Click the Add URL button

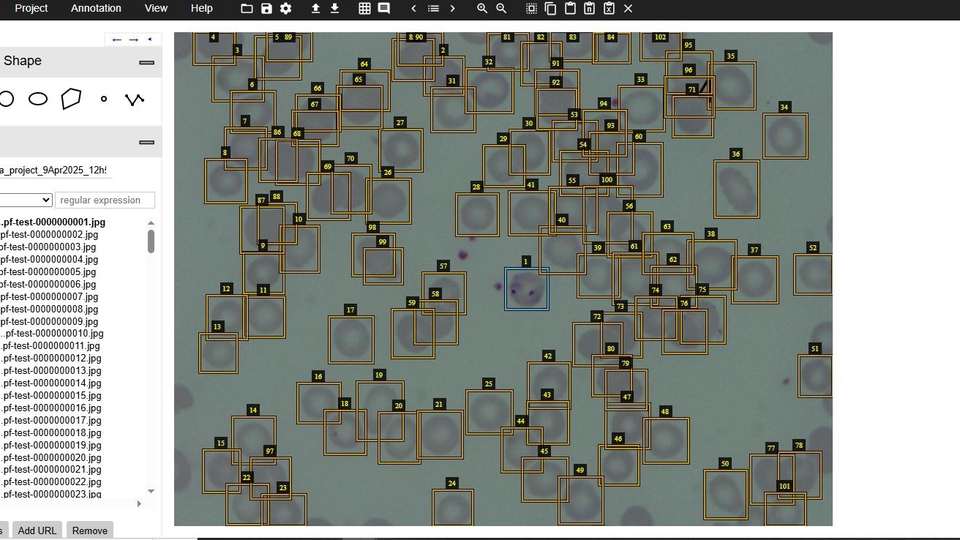click(37, 530)
